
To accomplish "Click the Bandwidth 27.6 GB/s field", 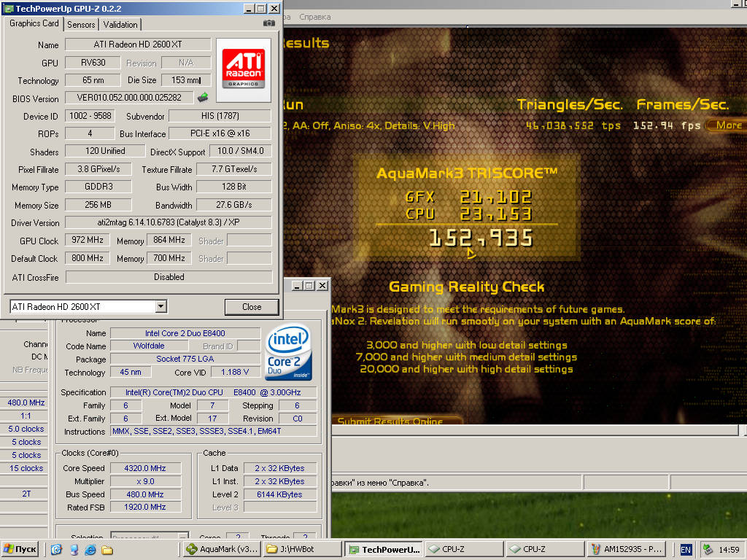I will point(234,205).
